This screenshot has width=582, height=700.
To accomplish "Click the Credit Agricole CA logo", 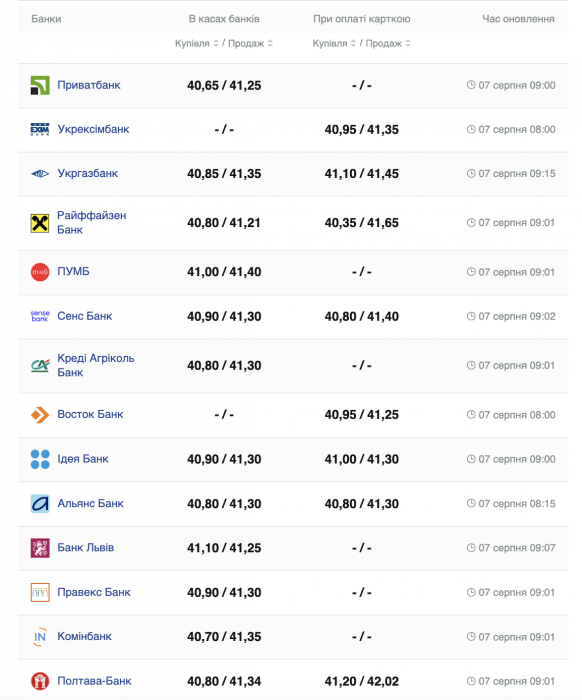I will pyautogui.click(x=40, y=366).
